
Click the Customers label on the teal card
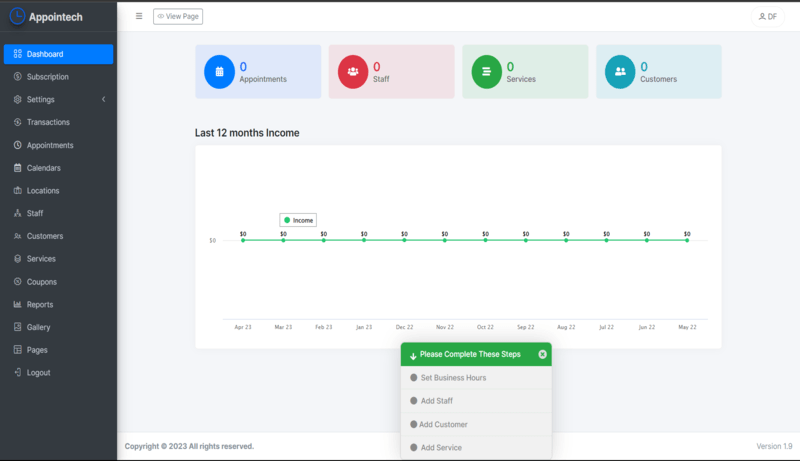click(659, 79)
